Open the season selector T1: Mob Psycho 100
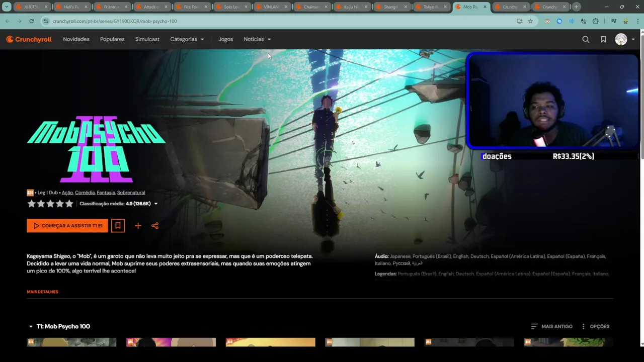Viewport: 644px width, 362px height. pyautogui.click(x=59, y=326)
